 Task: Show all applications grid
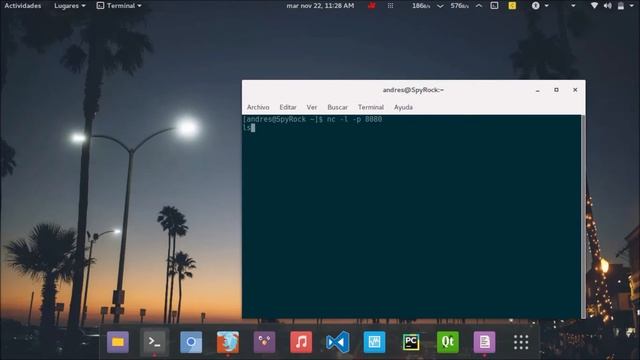pos(521,342)
